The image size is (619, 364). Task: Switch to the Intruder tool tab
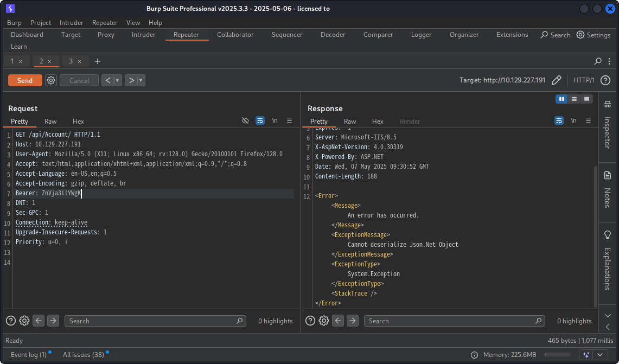click(143, 35)
